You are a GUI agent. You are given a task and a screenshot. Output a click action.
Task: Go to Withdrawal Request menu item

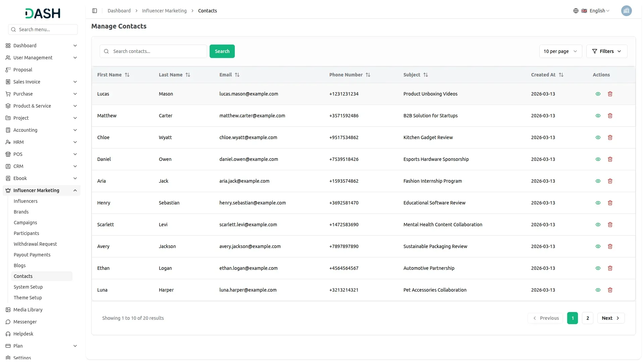pyautogui.click(x=35, y=244)
